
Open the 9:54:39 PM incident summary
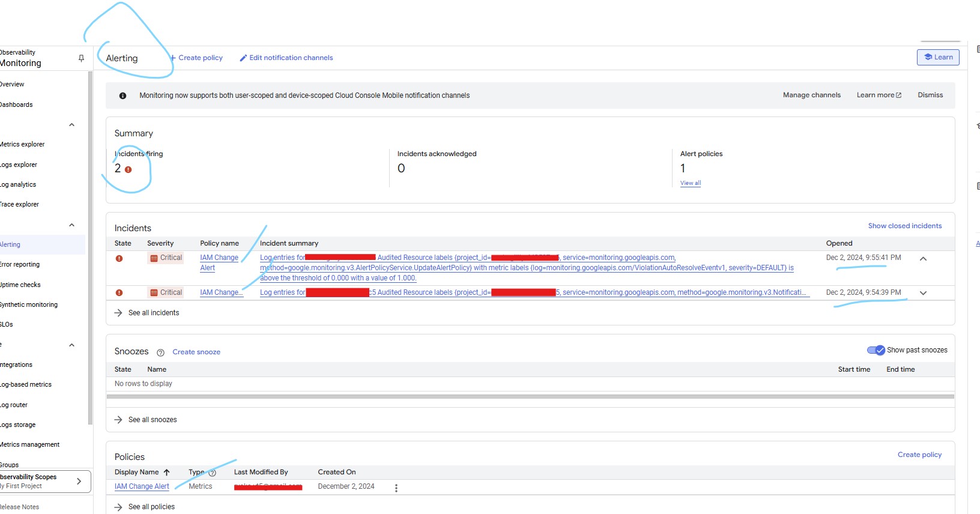534,292
